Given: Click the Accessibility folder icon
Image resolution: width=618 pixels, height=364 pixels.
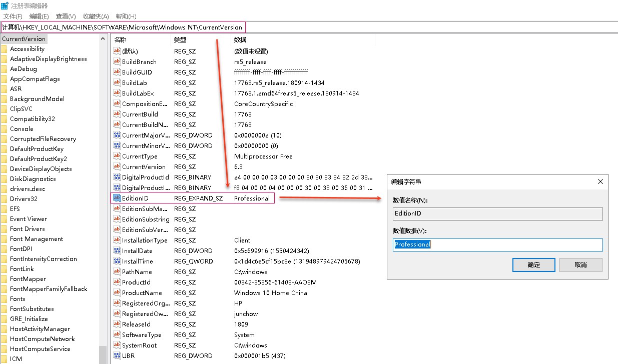Looking at the screenshot, I should pyautogui.click(x=4, y=49).
